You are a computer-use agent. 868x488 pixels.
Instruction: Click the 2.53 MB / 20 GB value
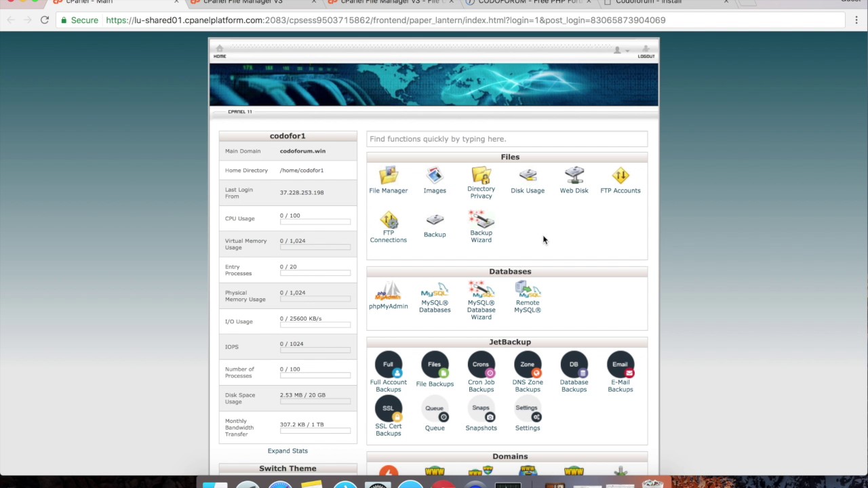coord(302,395)
